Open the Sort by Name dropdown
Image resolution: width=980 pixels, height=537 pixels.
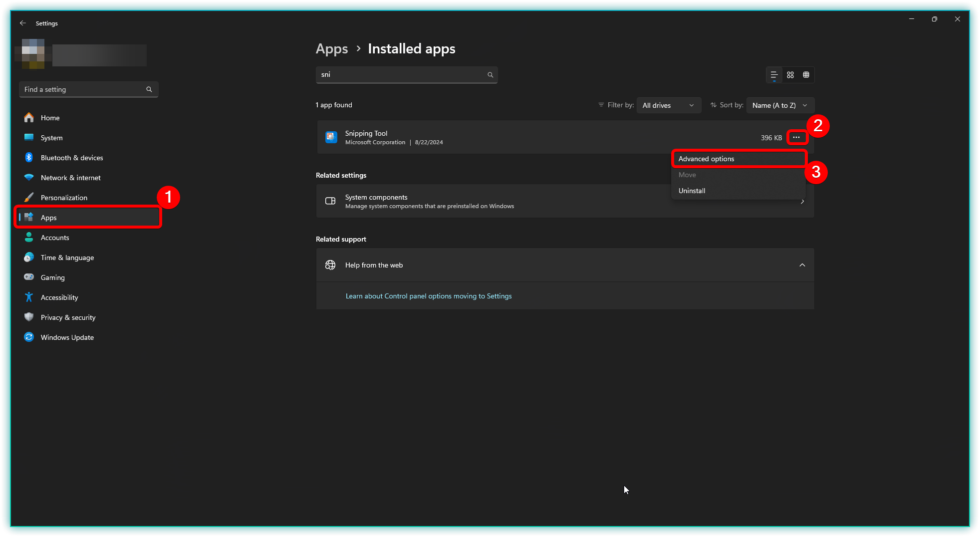pyautogui.click(x=780, y=105)
